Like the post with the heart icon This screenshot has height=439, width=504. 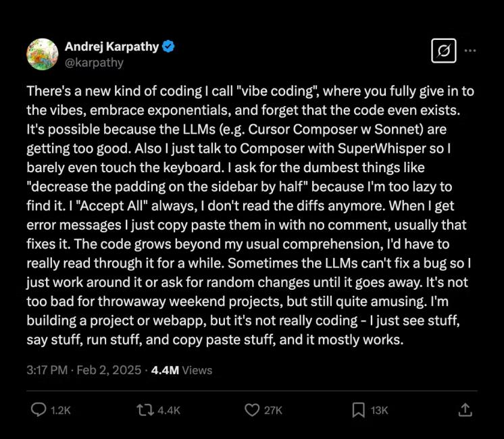click(x=251, y=410)
